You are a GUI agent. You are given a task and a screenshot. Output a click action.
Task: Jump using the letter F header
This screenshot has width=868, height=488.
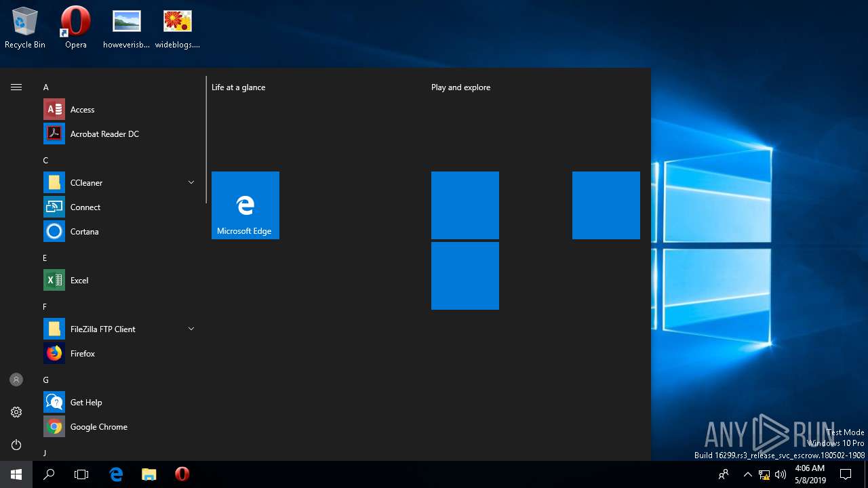click(x=45, y=307)
